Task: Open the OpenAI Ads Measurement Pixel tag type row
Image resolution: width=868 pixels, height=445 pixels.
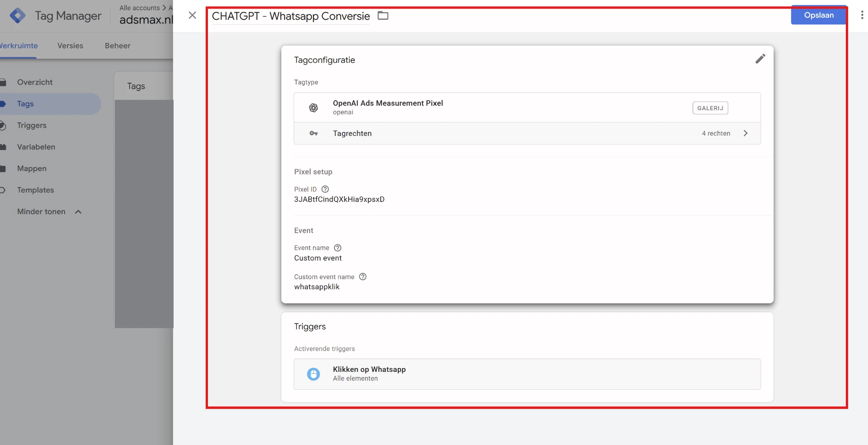Action: coord(527,108)
